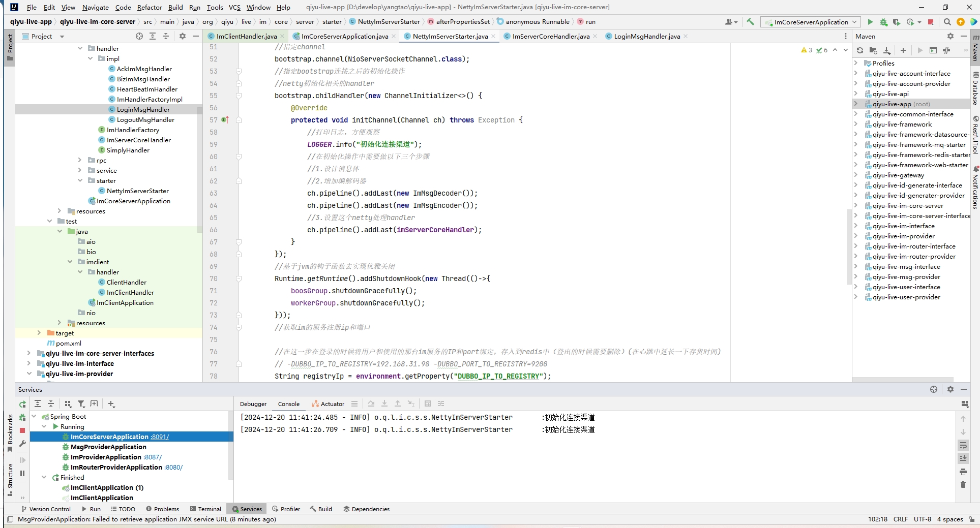Switch to LoginMsgHandler.java editor tab
The width and height of the screenshot is (980, 528).
coord(646,36)
